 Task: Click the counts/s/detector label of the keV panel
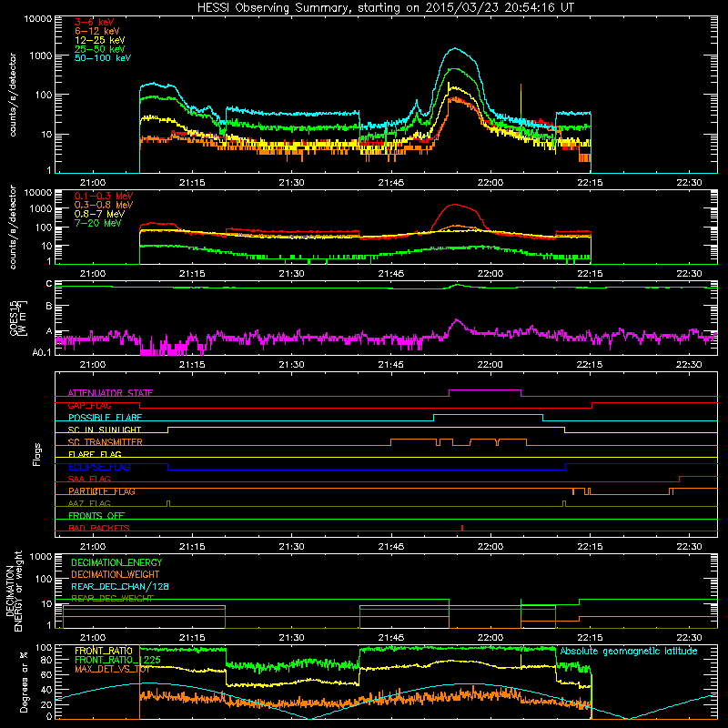tap(13, 95)
